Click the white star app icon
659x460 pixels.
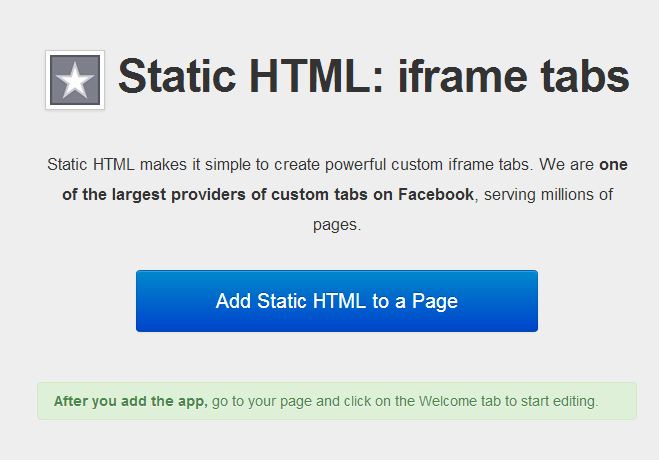(75, 80)
